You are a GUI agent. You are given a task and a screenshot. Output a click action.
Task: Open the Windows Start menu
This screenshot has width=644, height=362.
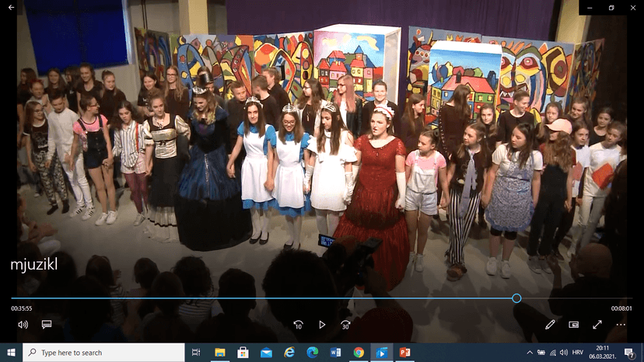pyautogui.click(x=11, y=353)
